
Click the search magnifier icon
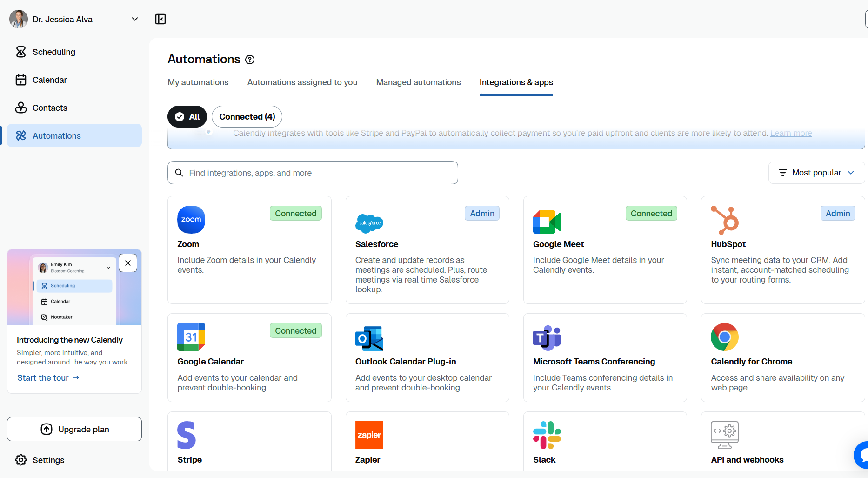point(179,173)
